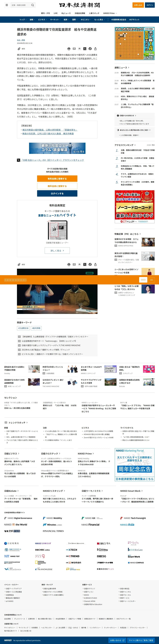Expand the 国際 navigation dropdown
This screenshot has height=644, width=159.
coord(75,19)
